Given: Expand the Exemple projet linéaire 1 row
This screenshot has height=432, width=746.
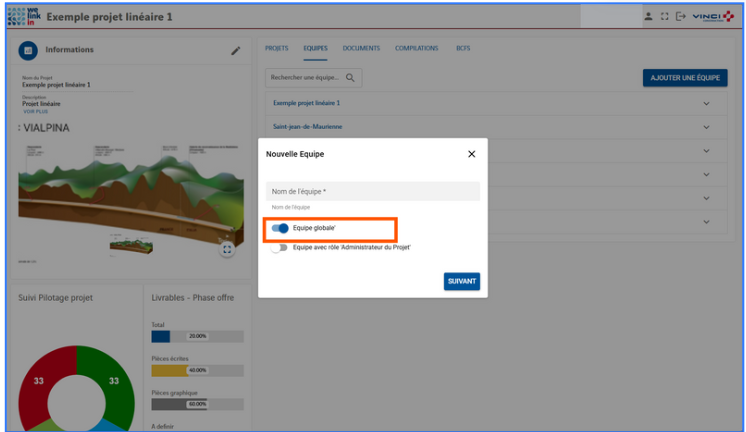Looking at the screenshot, I should point(707,103).
